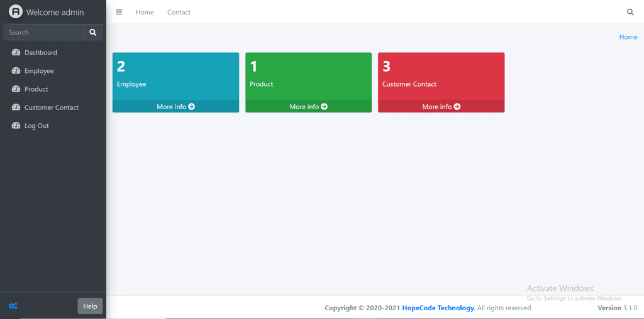
Task: Open the Contact navbar link
Action: click(x=179, y=13)
